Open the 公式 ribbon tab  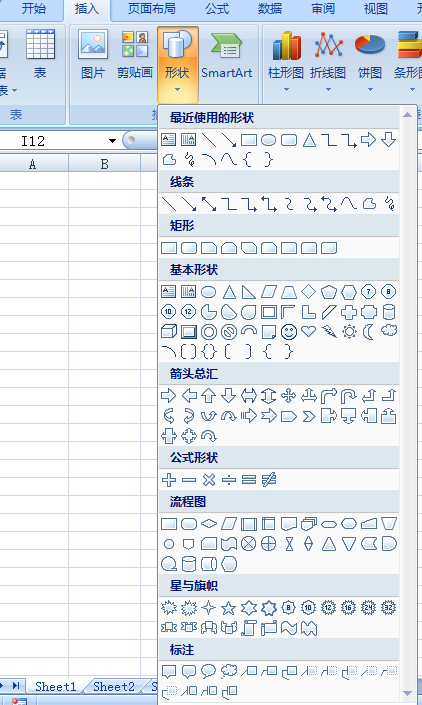(217, 9)
